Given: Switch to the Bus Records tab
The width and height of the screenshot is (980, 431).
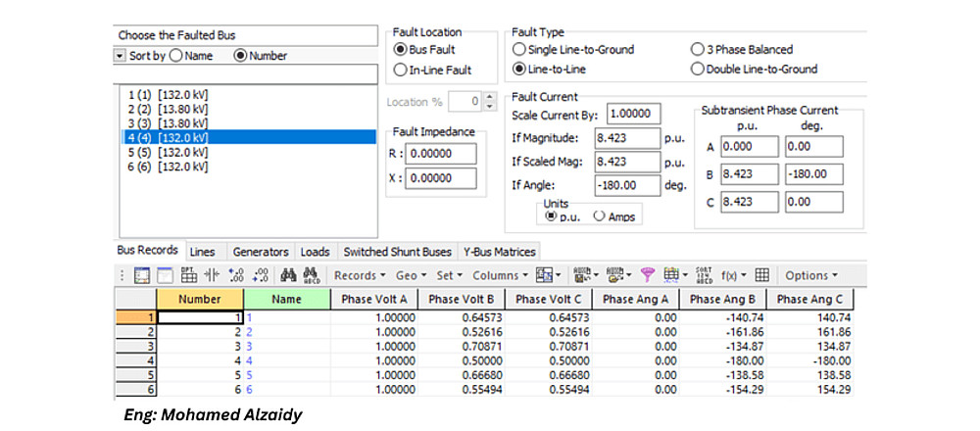Looking at the screenshot, I should coord(148,251).
